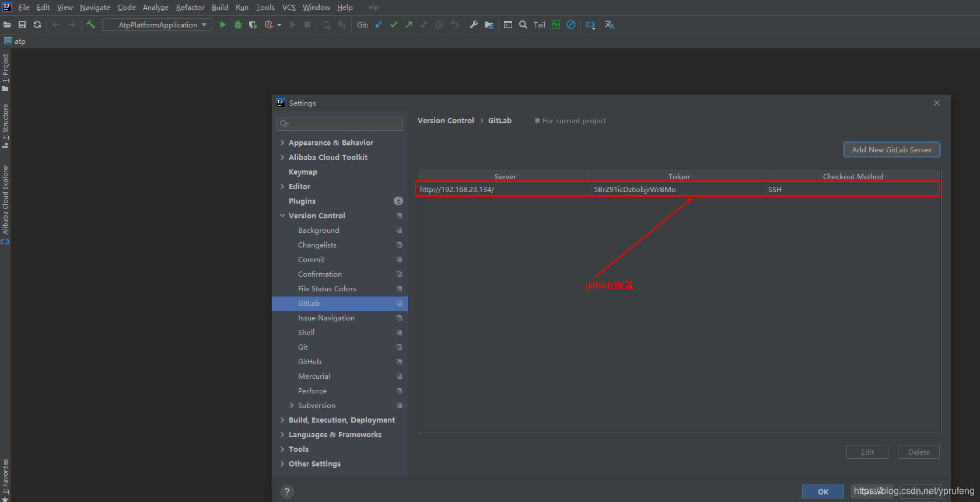The height and width of the screenshot is (502, 980).
Task: Click the green monitor chart toolbar icon
Action: click(556, 25)
